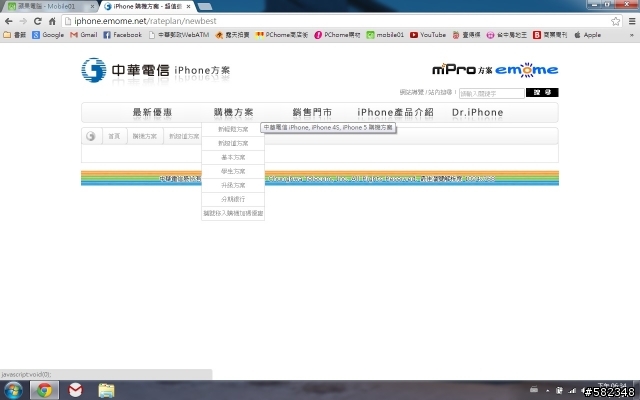Reload the page with the refresh icon
Image resolution: width=640 pixels, height=400 pixels.
tap(38, 21)
